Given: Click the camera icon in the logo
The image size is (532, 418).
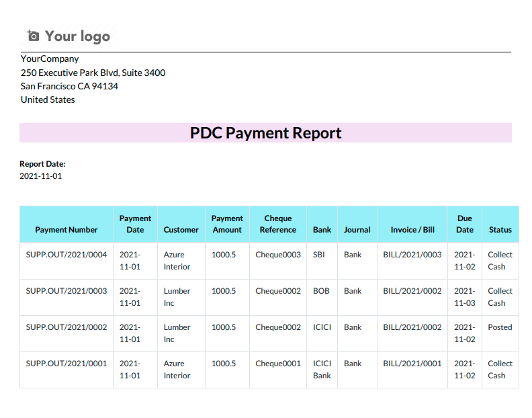Looking at the screenshot, I should click(34, 36).
